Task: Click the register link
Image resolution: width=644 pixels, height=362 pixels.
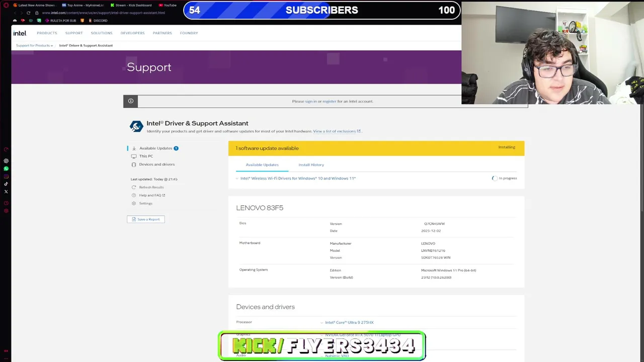Action: coord(330,102)
